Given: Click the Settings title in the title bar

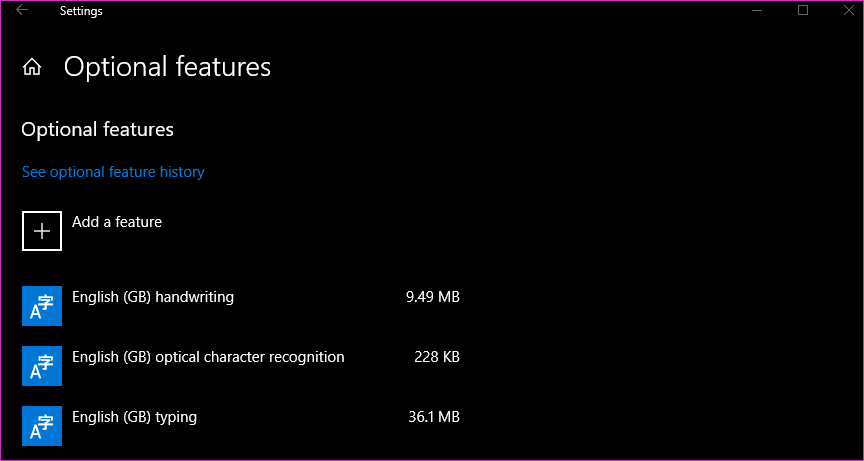Looking at the screenshot, I should (81, 11).
